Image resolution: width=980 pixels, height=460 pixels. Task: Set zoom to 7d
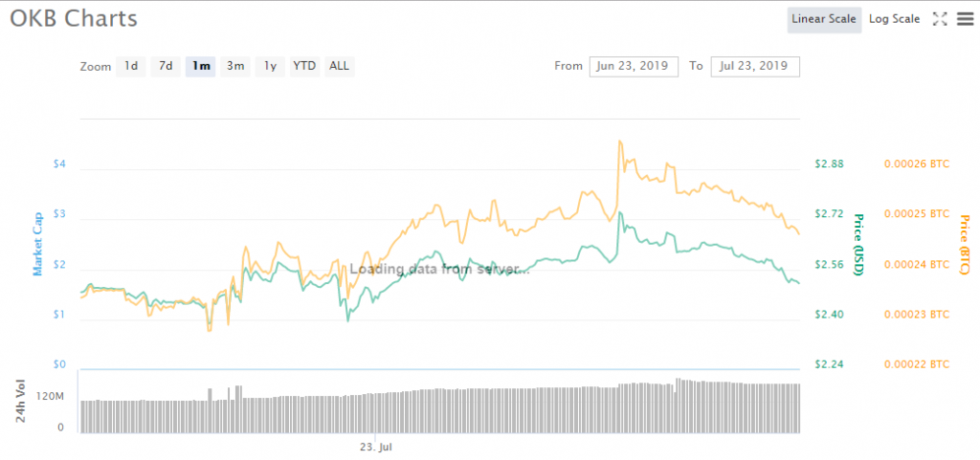(166, 66)
